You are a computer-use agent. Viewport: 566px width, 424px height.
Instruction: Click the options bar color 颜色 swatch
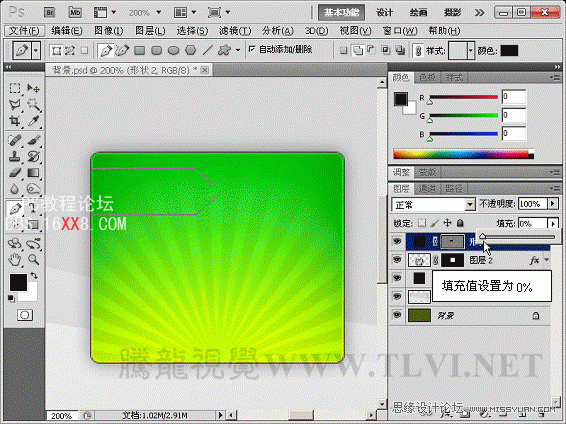point(509,51)
